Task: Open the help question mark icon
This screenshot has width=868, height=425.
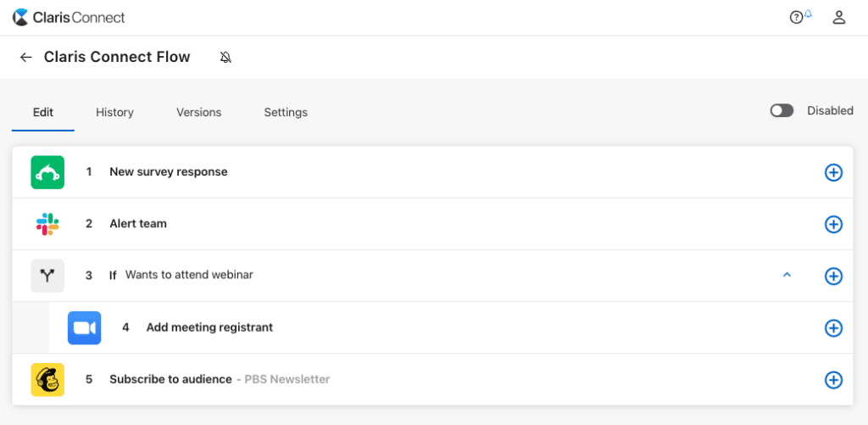Action: [796, 18]
